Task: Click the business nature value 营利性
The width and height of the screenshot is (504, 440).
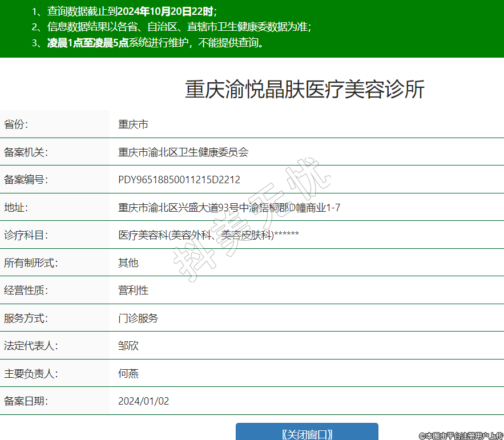Action: (133, 290)
